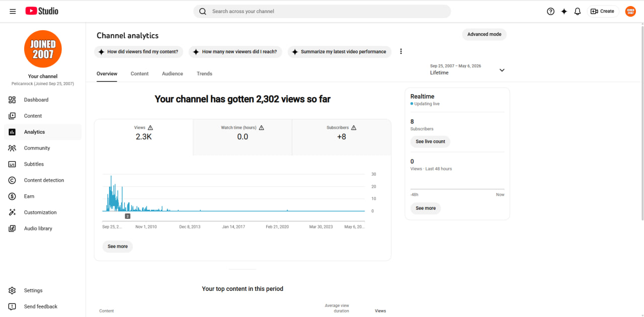Ask 'Summarize my latest video performance'

point(339,52)
